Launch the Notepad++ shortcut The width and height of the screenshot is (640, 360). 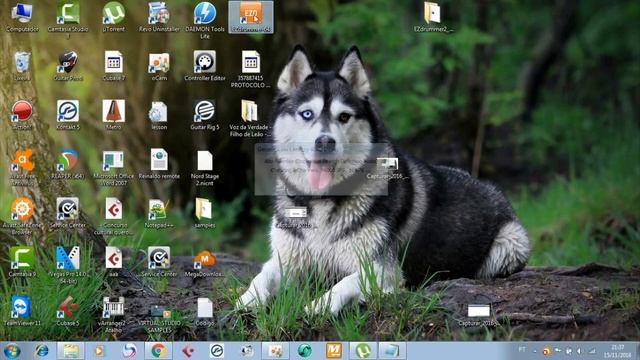coord(159,213)
